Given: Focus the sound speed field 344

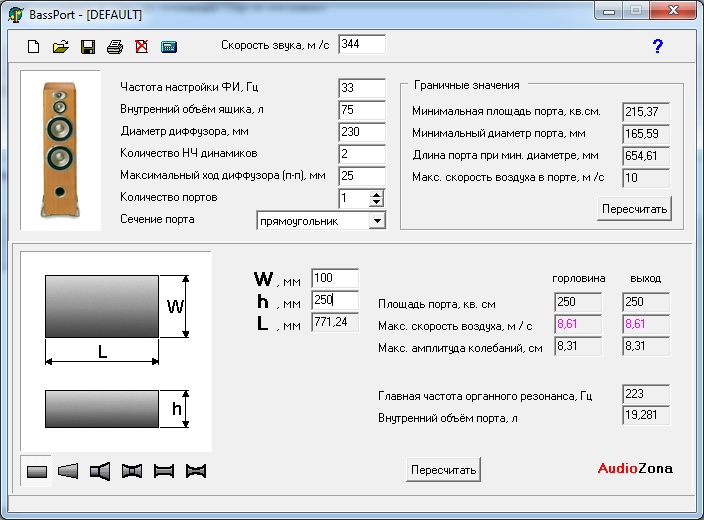Looking at the screenshot, I should pos(362,44).
